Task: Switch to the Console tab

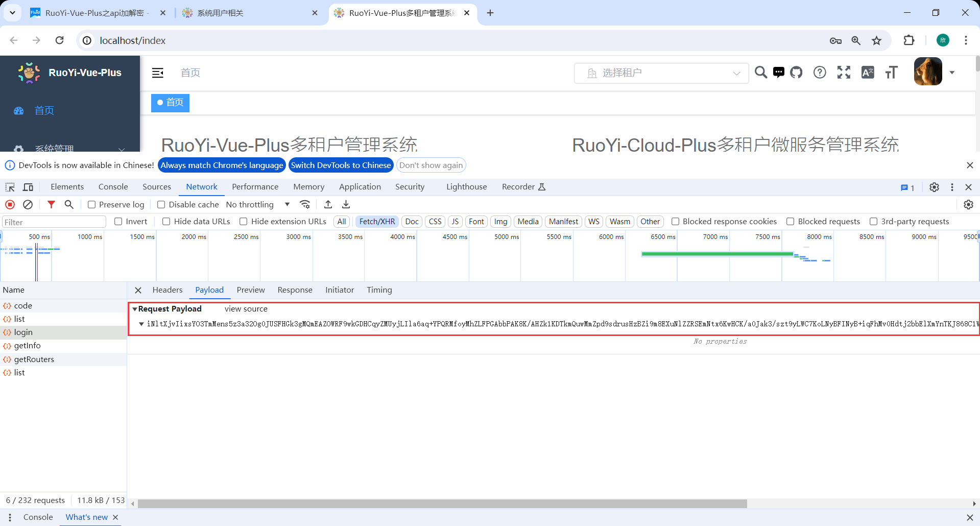Action: [x=113, y=187]
